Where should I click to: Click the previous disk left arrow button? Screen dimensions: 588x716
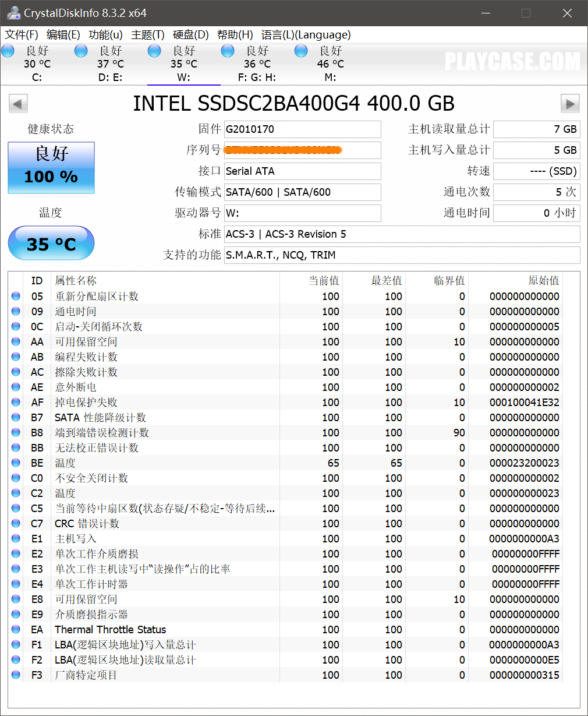pyautogui.click(x=18, y=104)
